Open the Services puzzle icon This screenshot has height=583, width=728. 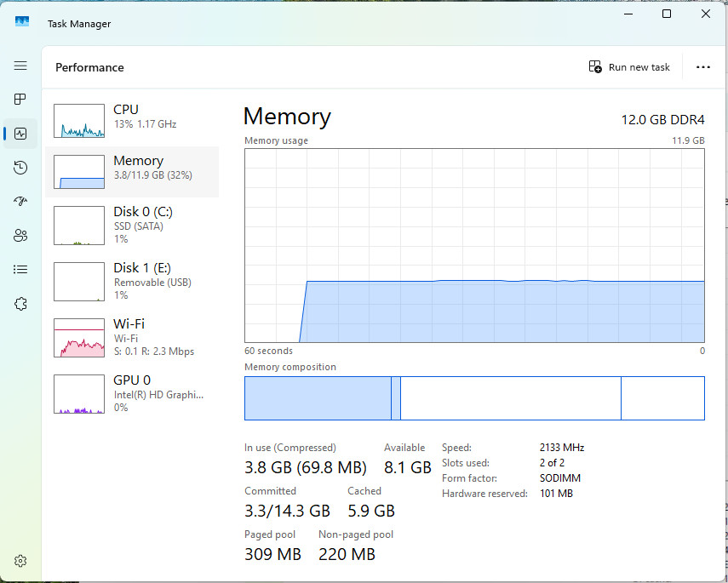coord(20,304)
